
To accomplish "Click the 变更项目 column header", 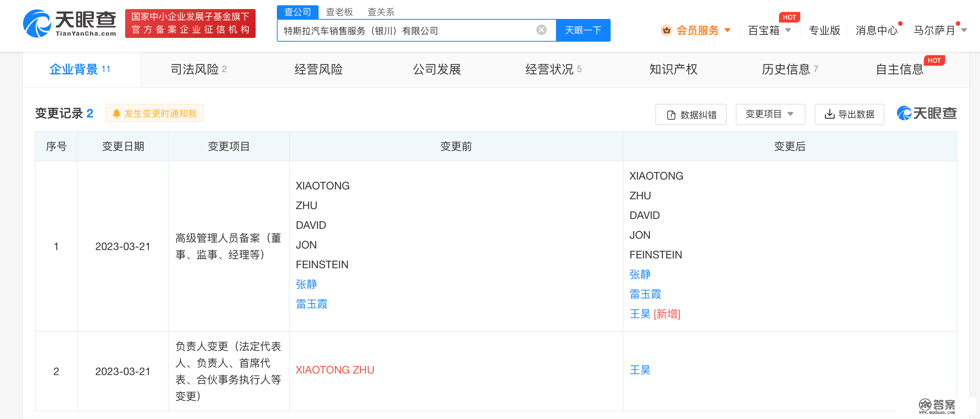I will coord(229,146).
